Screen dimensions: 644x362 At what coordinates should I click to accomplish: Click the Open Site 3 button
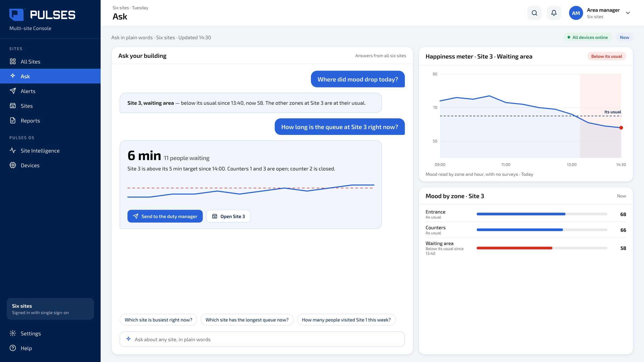coord(228,216)
